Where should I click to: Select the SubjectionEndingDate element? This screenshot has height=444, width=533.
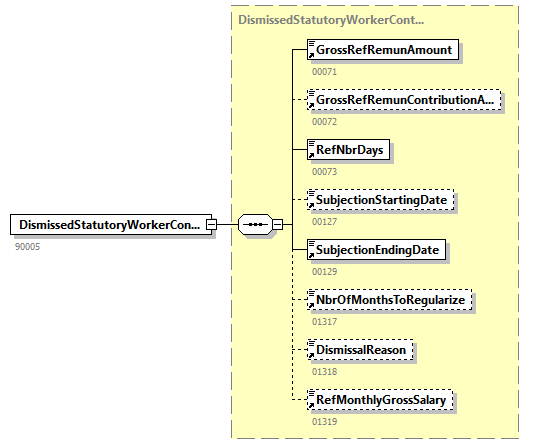pos(376,250)
